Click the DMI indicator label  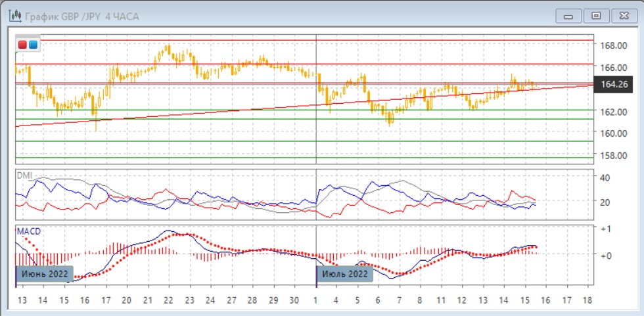click(x=25, y=175)
